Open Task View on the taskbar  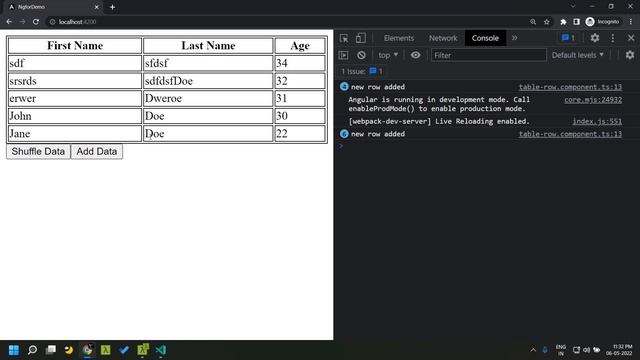pos(51,350)
